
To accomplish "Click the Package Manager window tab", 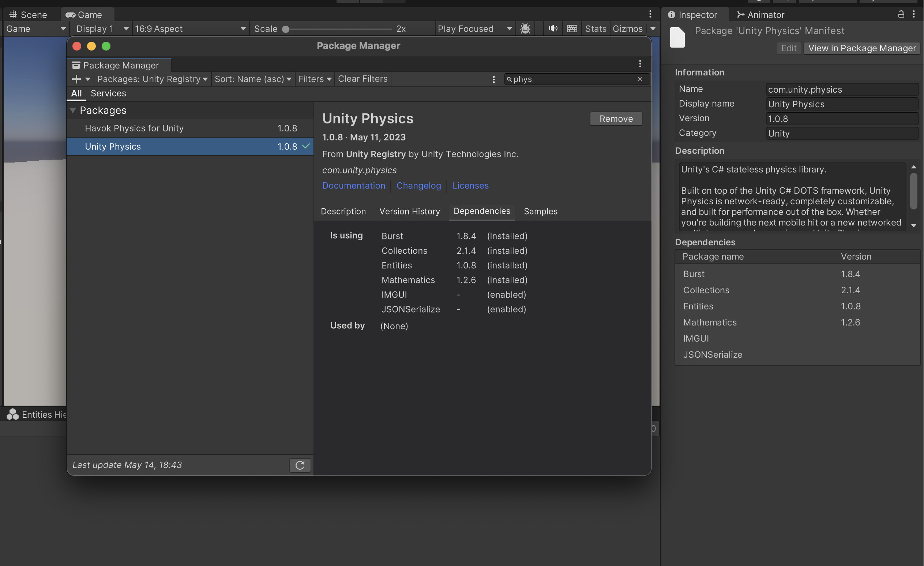I will pyautogui.click(x=119, y=65).
